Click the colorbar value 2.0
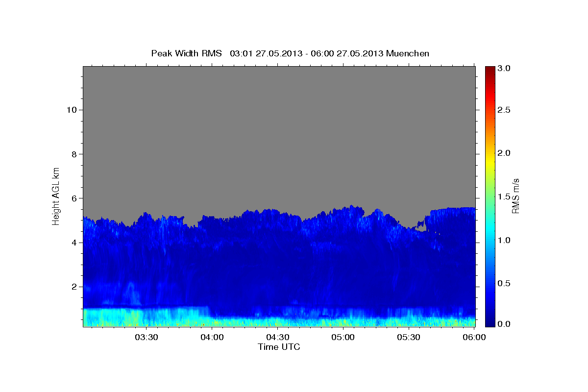Screen dimensions: 588x392 pyautogui.click(x=505, y=153)
